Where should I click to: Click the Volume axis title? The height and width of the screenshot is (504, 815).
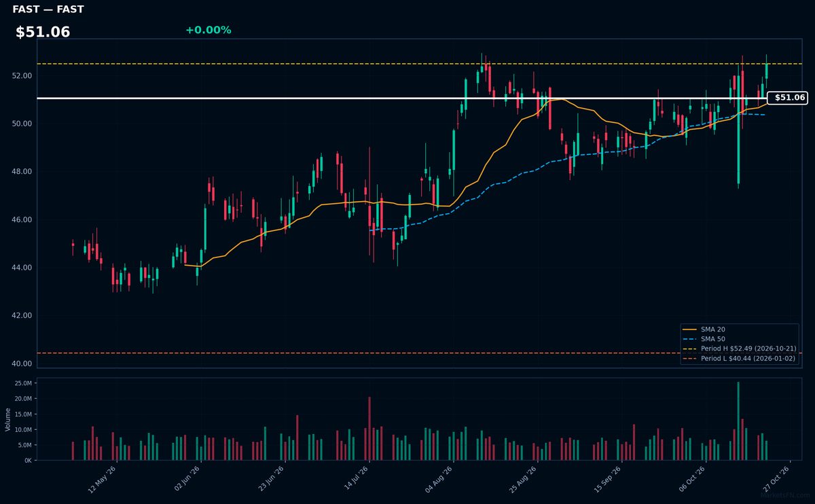[7, 419]
